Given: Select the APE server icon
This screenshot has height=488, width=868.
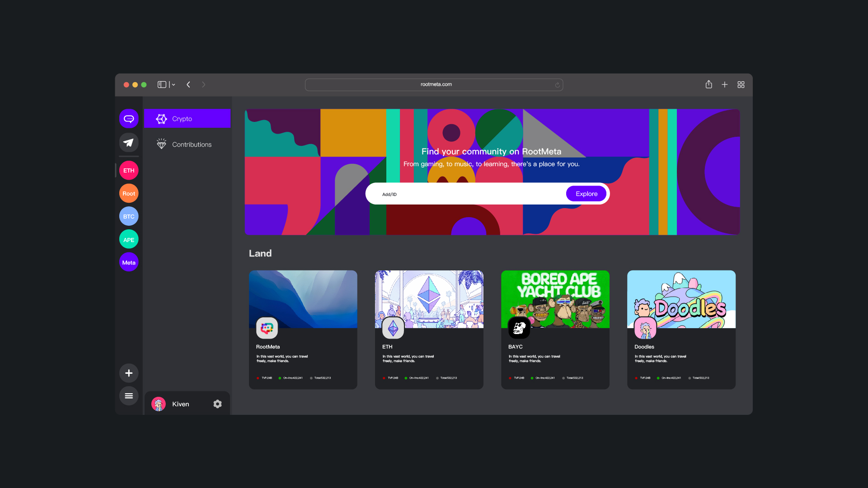Looking at the screenshot, I should click(129, 240).
